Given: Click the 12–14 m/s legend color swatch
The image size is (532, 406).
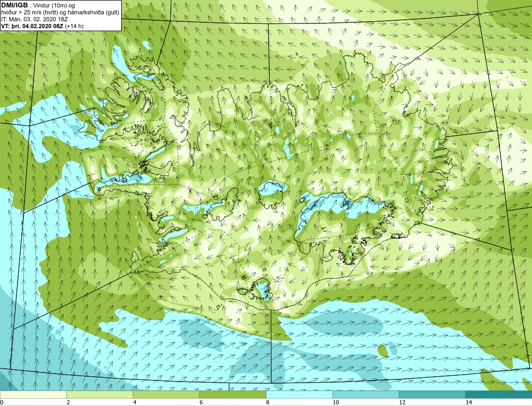Looking at the screenshot, I should tap(432, 394).
